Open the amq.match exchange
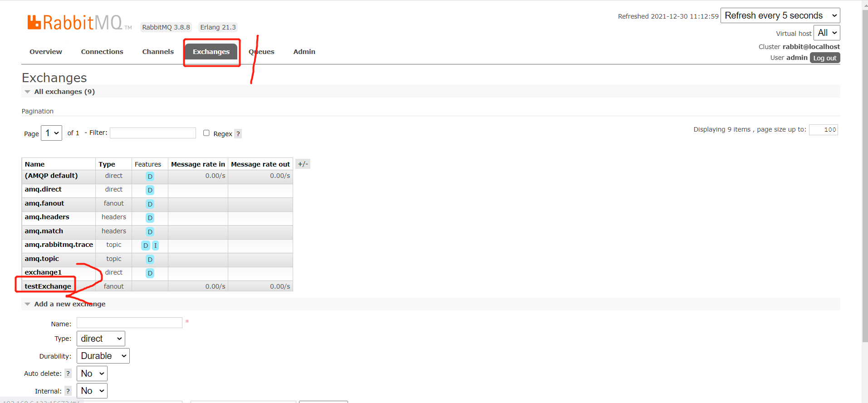Viewport: 868px width, 403px height. 44,231
